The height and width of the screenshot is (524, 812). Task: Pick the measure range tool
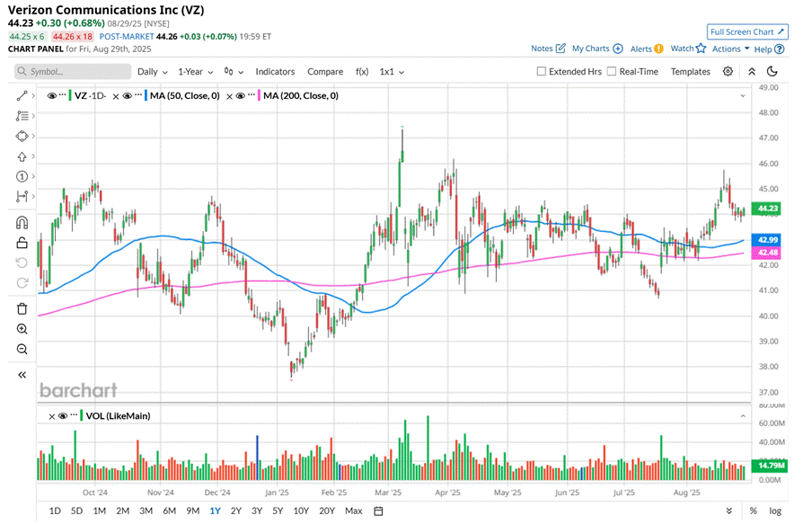click(x=22, y=197)
